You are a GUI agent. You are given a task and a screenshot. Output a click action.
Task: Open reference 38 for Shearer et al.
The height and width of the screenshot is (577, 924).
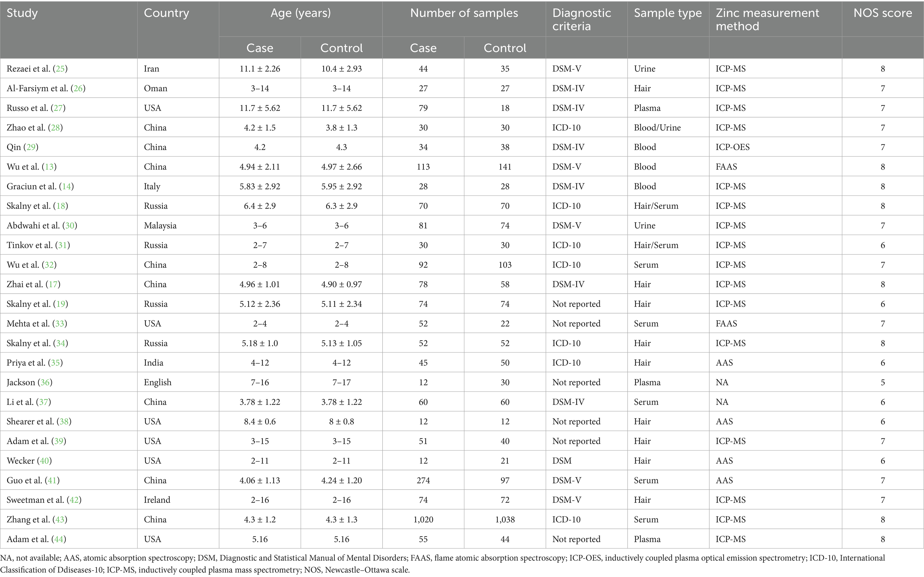[64, 421]
